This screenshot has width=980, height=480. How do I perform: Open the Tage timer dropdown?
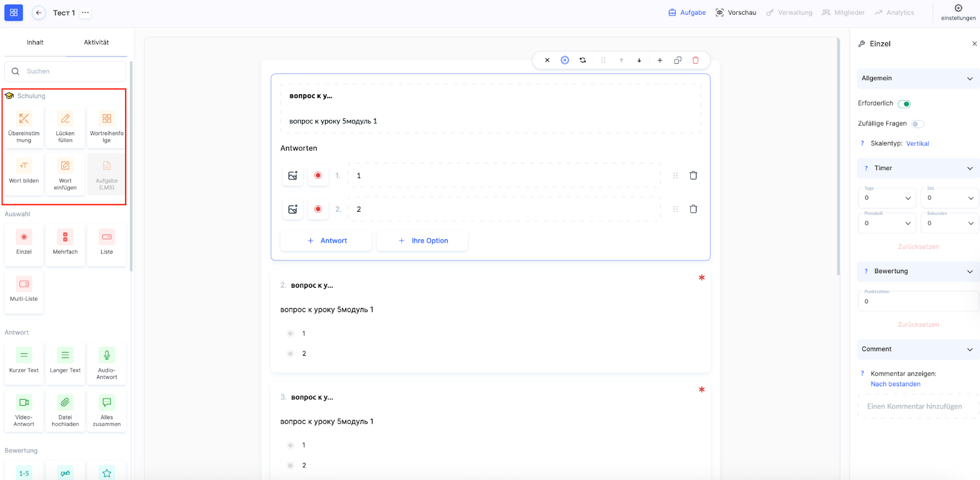click(x=886, y=198)
